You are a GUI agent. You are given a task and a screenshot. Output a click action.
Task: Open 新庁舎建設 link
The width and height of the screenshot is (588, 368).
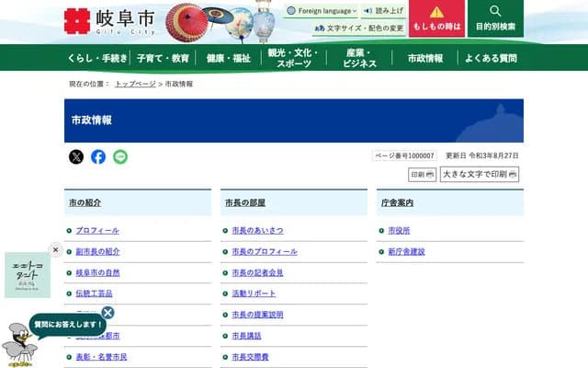(406, 251)
